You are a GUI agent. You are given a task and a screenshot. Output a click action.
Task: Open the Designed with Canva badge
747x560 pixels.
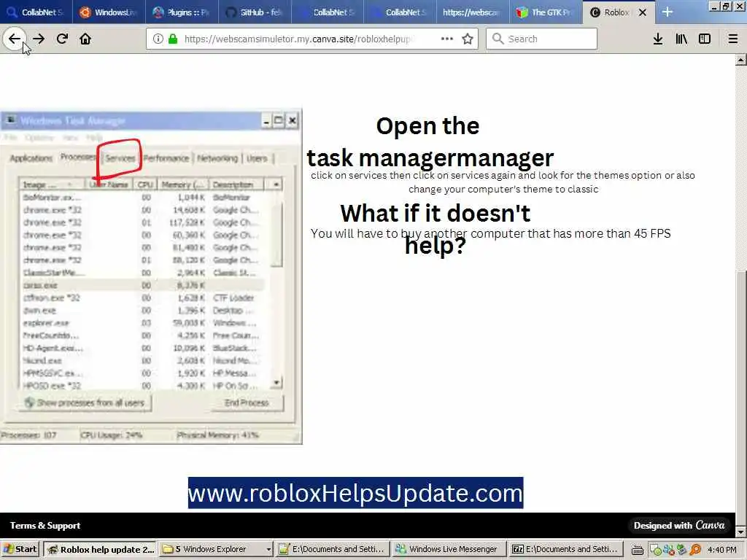[679, 526]
